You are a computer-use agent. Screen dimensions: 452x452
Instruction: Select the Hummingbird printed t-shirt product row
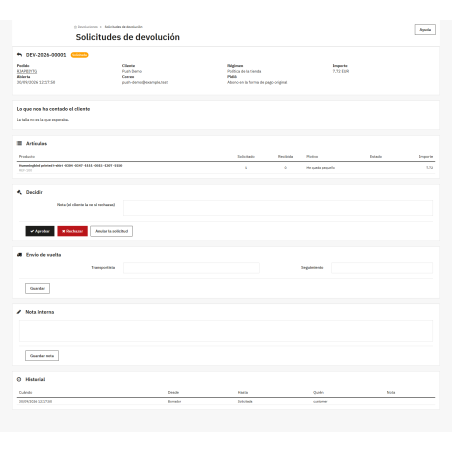click(x=226, y=167)
